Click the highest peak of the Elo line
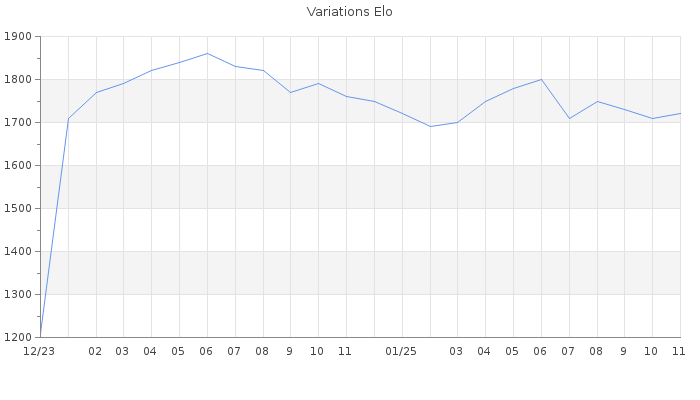Screen dimensions: 700x400 pos(207,53)
